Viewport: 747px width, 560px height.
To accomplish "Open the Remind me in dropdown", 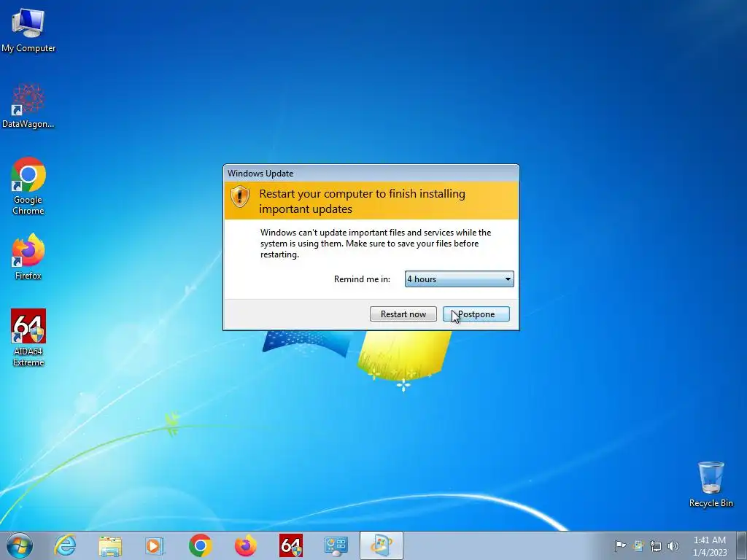I will coord(460,279).
